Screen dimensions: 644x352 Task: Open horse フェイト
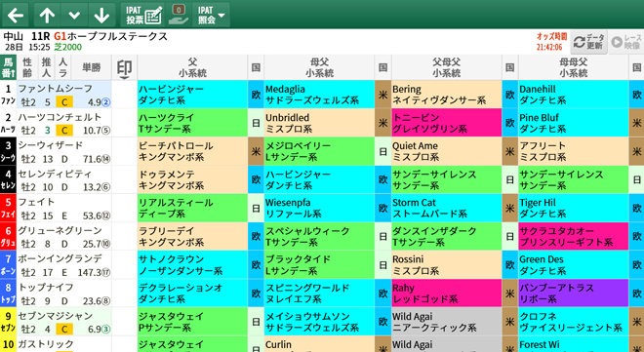36,202
